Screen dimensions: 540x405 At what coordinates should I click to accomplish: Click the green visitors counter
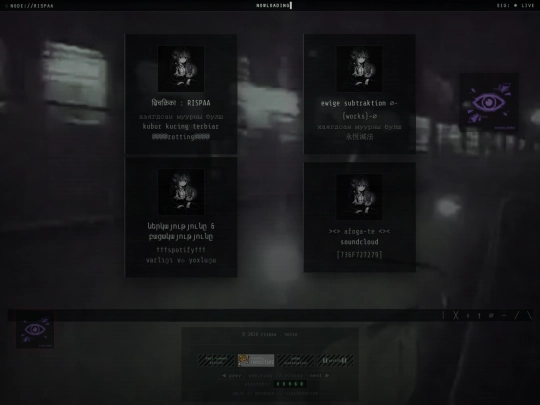pyautogui.click(x=290, y=384)
